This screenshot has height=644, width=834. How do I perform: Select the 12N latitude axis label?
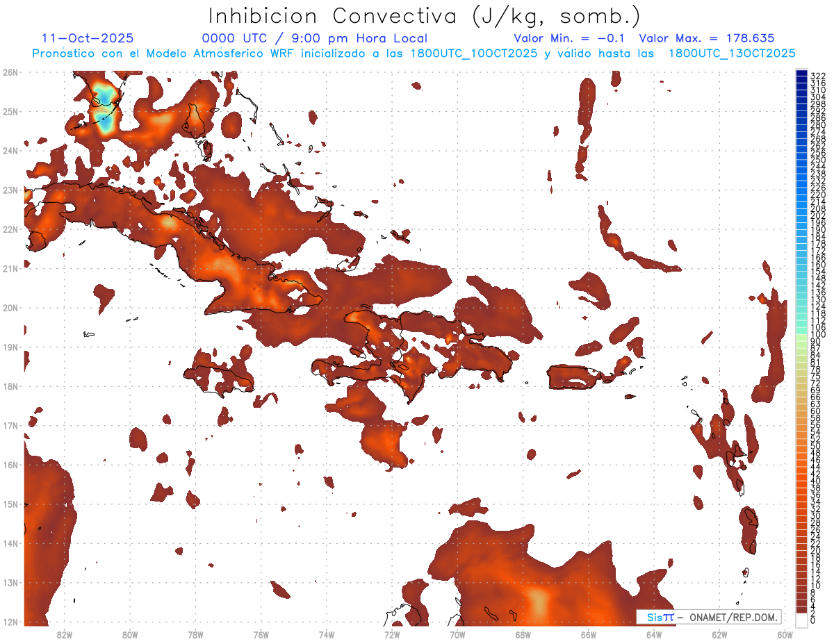(x=10, y=622)
